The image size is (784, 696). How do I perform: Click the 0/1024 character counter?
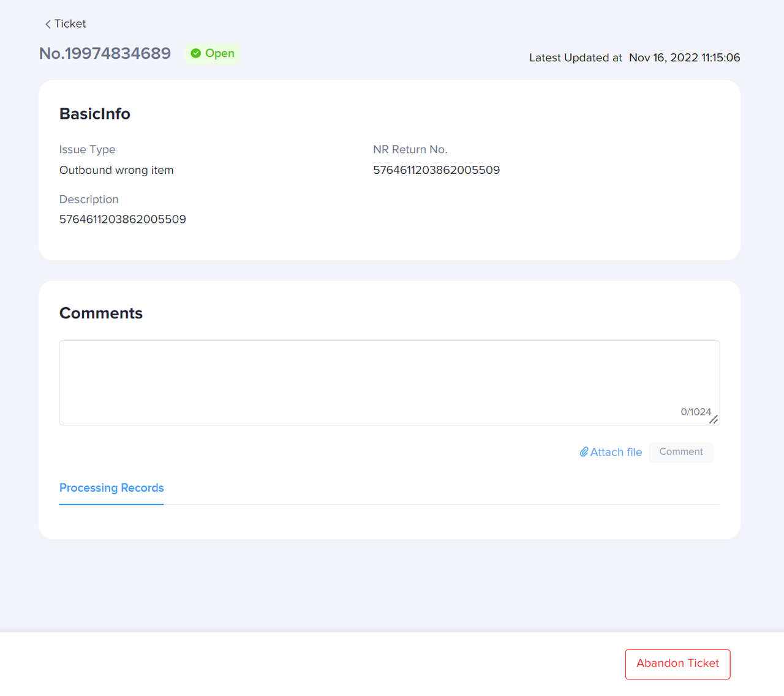[x=695, y=412]
